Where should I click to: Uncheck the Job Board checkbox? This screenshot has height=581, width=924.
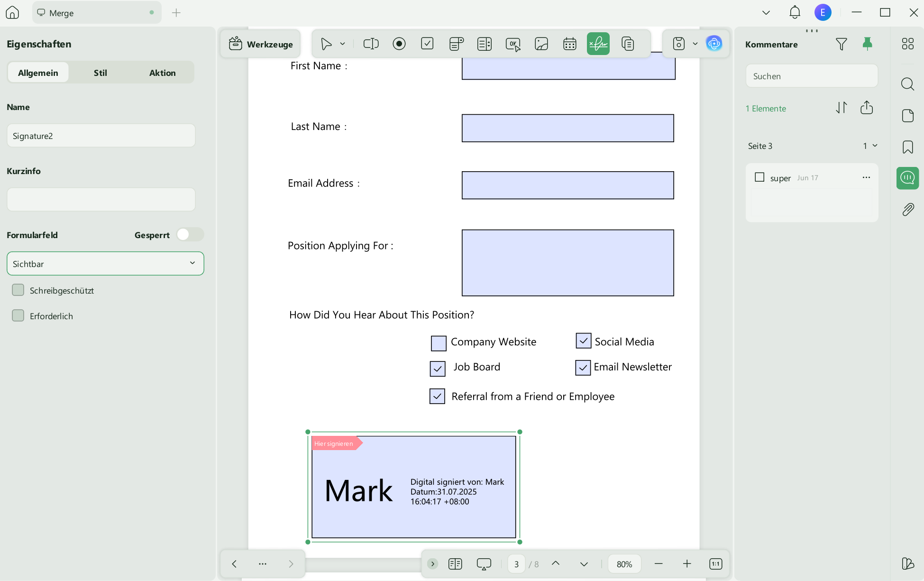coord(438,369)
